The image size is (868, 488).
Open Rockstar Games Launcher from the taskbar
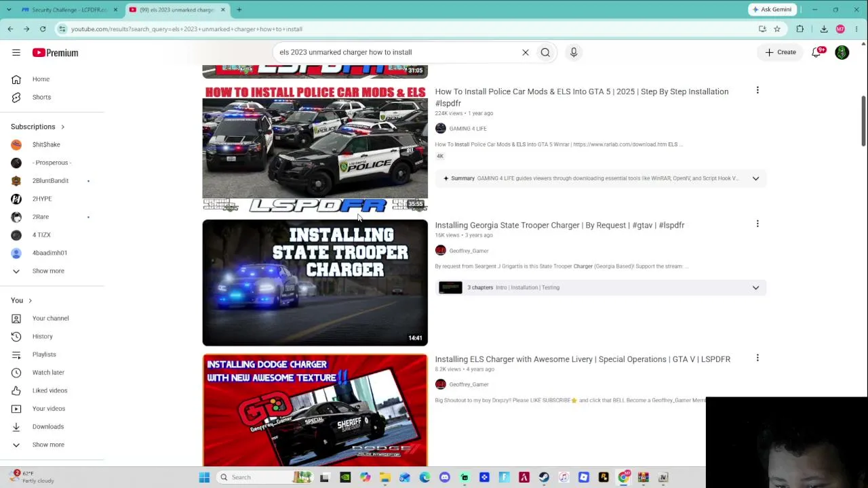(x=604, y=477)
